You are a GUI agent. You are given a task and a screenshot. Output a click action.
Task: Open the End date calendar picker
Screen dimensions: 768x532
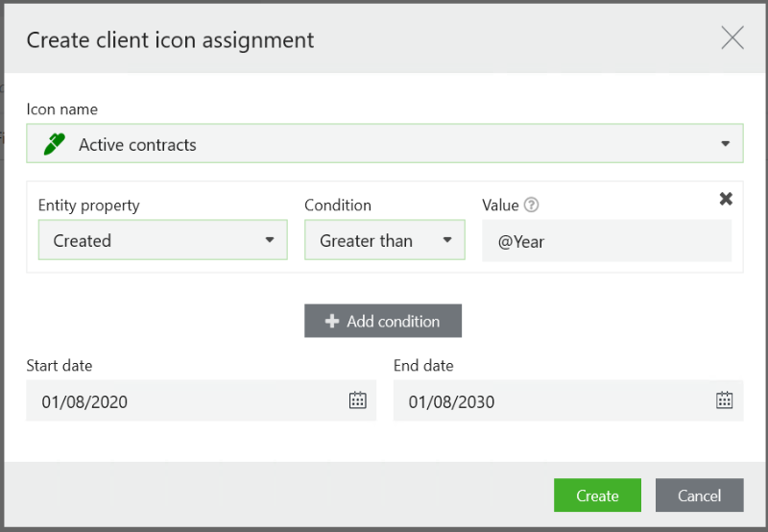coord(725,400)
